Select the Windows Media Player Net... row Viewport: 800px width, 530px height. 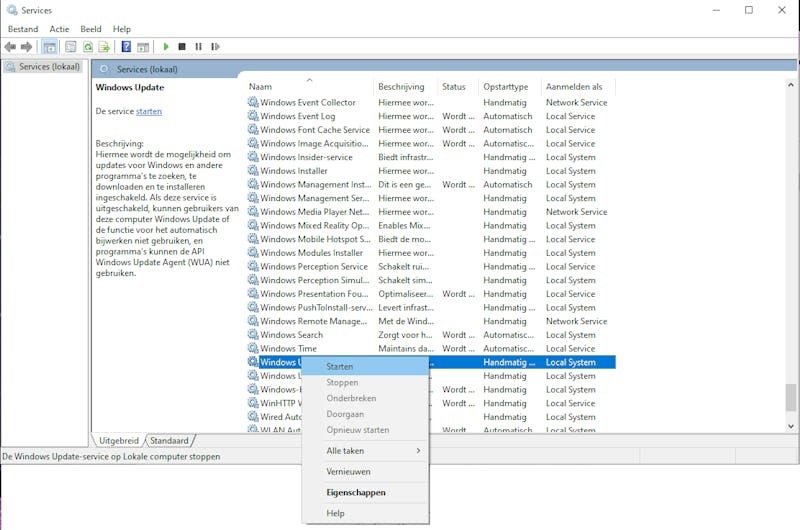click(x=431, y=212)
